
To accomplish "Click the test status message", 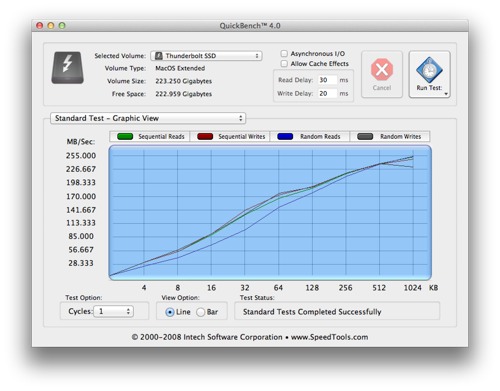I will pyautogui.click(x=312, y=312).
